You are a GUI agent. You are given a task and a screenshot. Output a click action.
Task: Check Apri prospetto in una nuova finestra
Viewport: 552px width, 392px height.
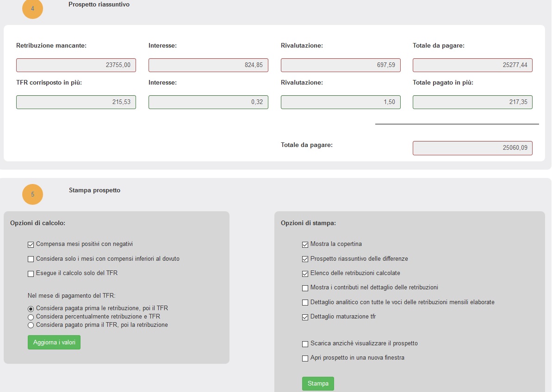[305, 358]
